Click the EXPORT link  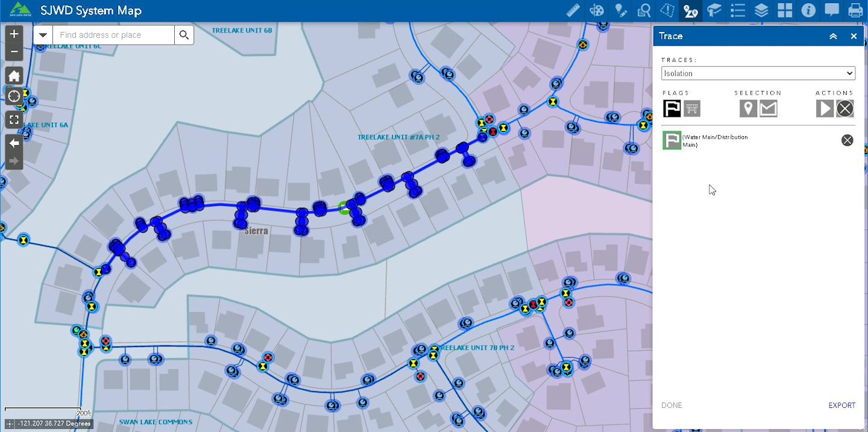(x=841, y=405)
